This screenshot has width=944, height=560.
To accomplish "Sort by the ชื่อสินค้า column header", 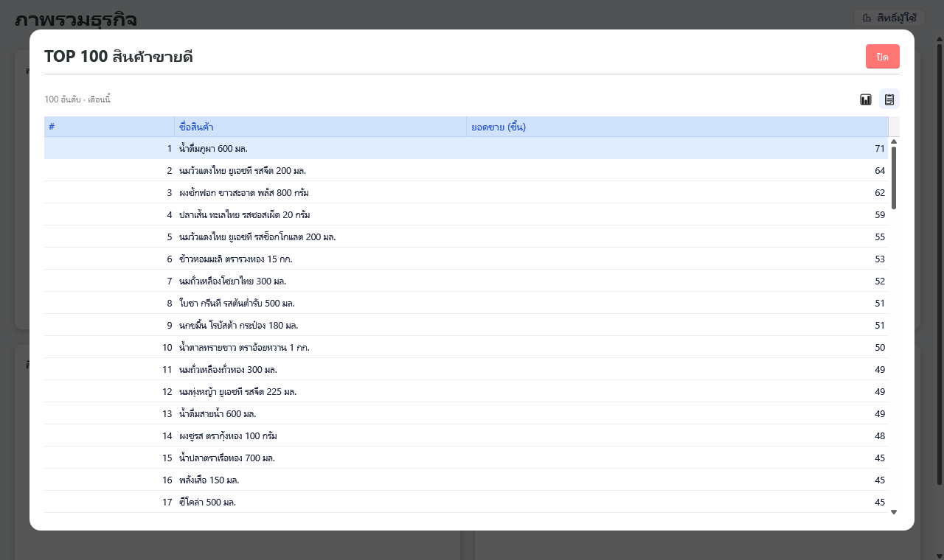I will click(x=321, y=127).
